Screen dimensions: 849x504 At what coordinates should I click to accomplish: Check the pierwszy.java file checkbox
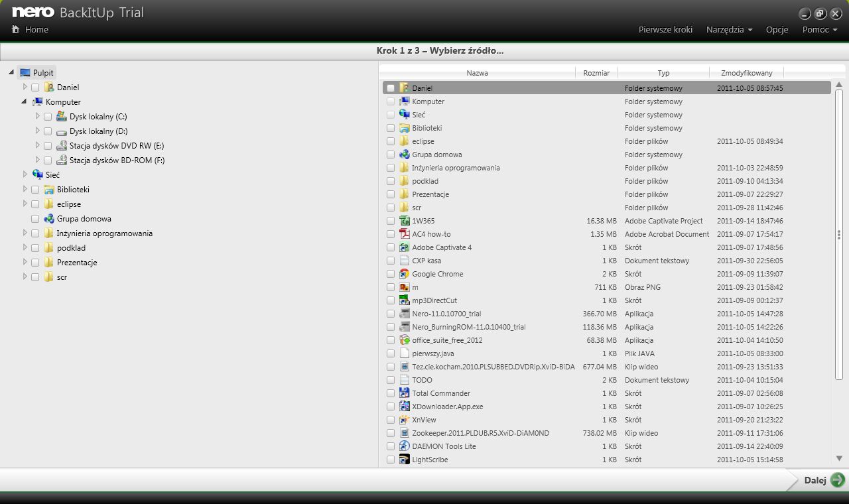click(x=391, y=353)
